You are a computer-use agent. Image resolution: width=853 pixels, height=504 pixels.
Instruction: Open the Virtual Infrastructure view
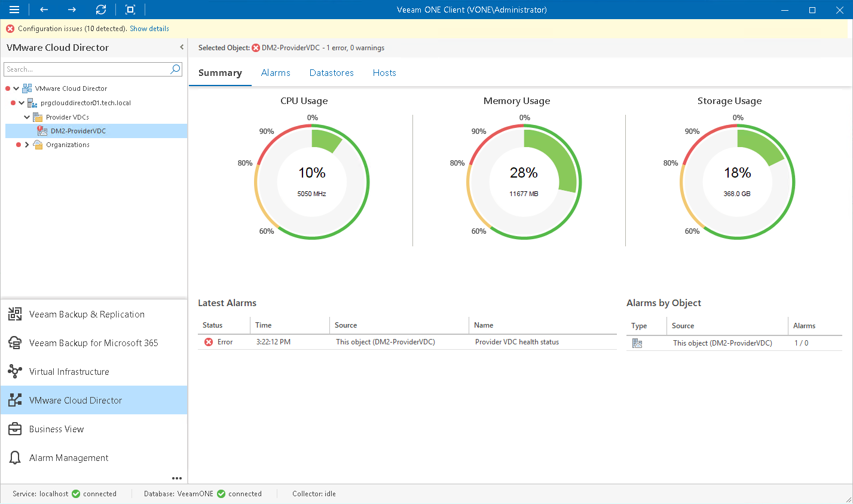coord(94,371)
